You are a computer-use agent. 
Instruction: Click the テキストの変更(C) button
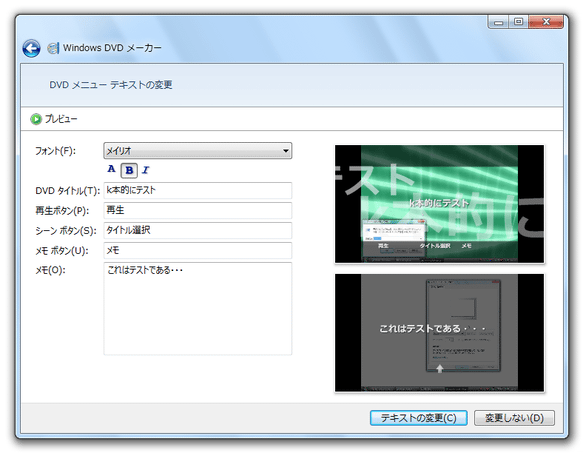(419, 418)
